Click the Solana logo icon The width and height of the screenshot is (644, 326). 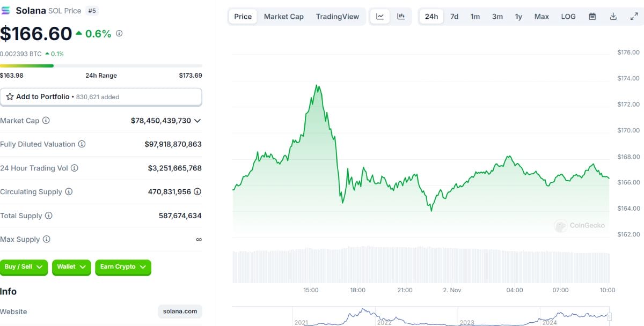6,10
